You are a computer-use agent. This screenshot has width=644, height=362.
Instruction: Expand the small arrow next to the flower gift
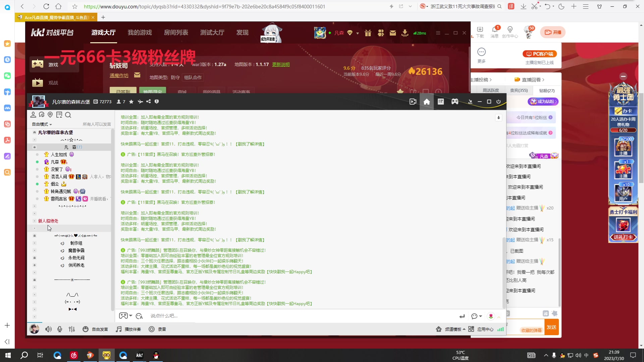point(499,317)
